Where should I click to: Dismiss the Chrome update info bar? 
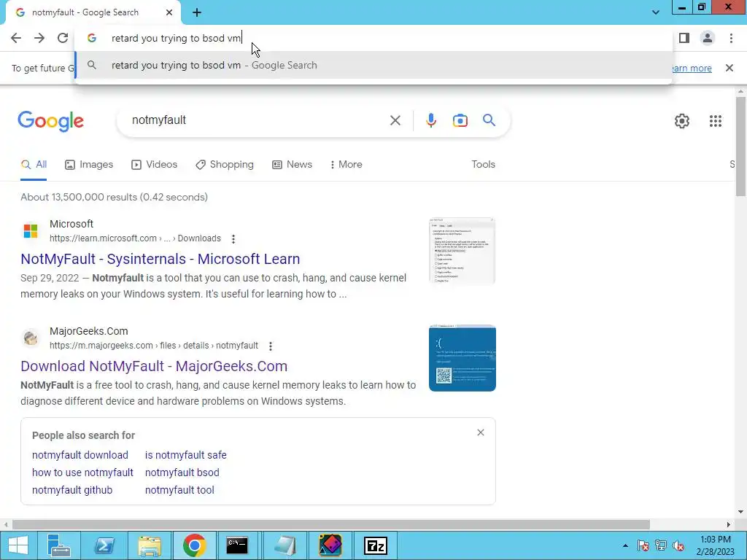729,68
